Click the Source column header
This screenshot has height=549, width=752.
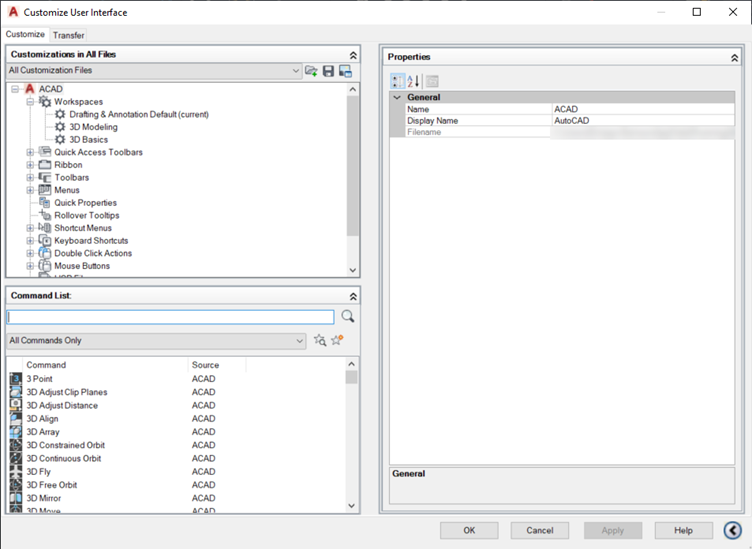coord(217,365)
